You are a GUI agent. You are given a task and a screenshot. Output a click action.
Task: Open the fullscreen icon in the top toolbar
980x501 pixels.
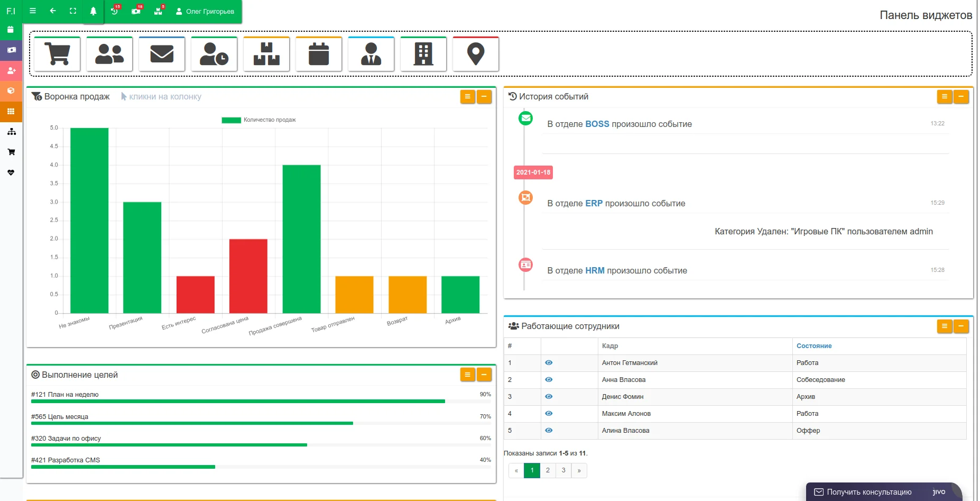73,11
